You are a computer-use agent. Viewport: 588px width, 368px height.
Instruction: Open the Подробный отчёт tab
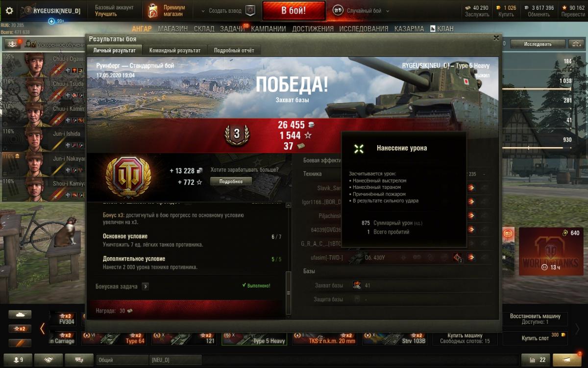[x=234, y=50]
